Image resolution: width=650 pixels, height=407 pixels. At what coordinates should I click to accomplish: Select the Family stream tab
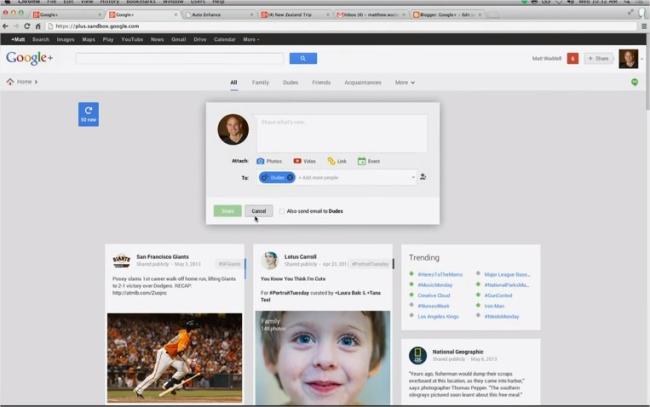tap(260, 82)
